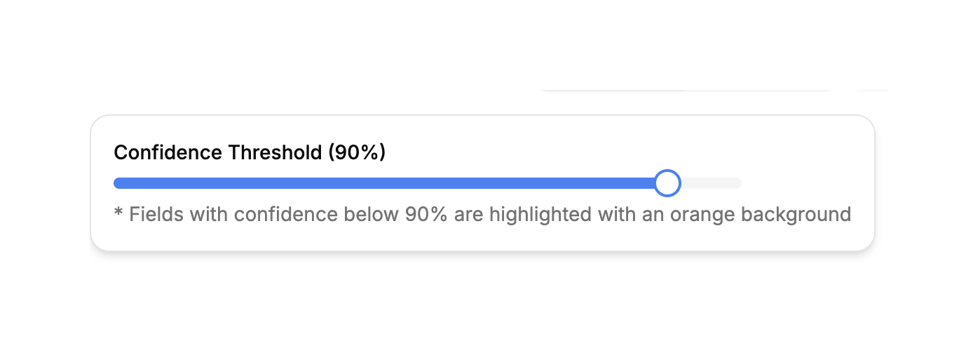Image resolution: width=980 pixels, height=353 pixels.
Task: Click the "Confidence Threshold (90%)" label
Action: tap(250, 152)
